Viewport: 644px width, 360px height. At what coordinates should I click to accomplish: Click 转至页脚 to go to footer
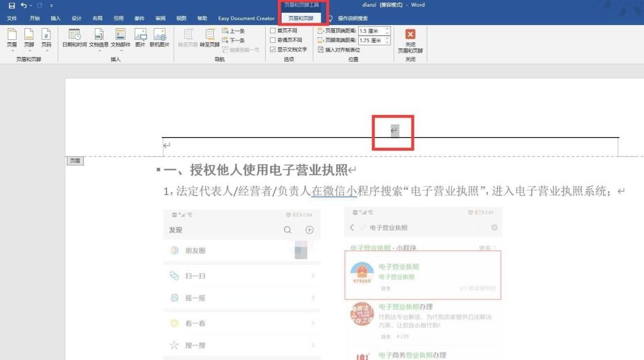(x=209, y=38)
